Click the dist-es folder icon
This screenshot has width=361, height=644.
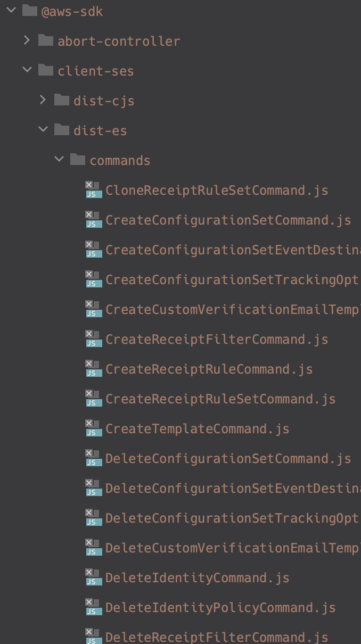click(62, 130)
